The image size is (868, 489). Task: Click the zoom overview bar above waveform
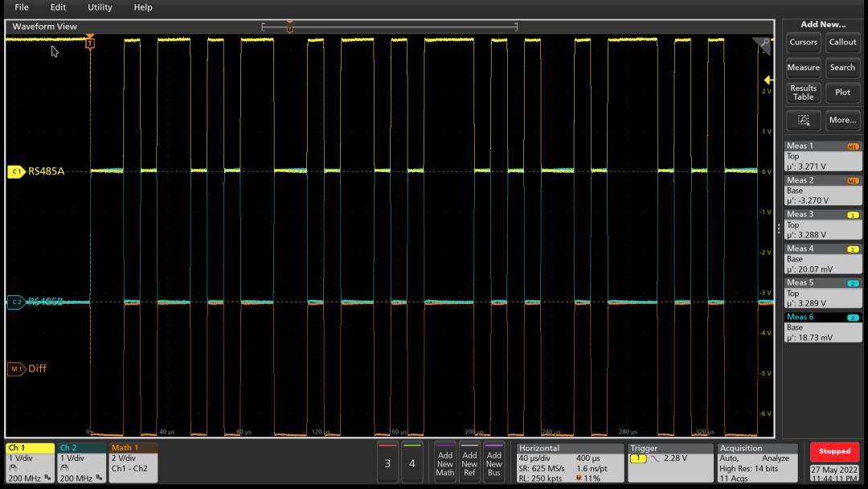[389, 27]
